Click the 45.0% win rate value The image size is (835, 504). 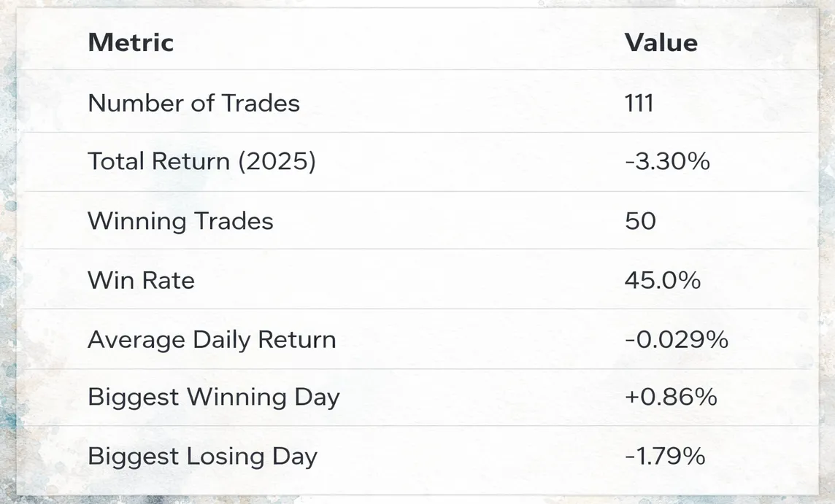663,281
